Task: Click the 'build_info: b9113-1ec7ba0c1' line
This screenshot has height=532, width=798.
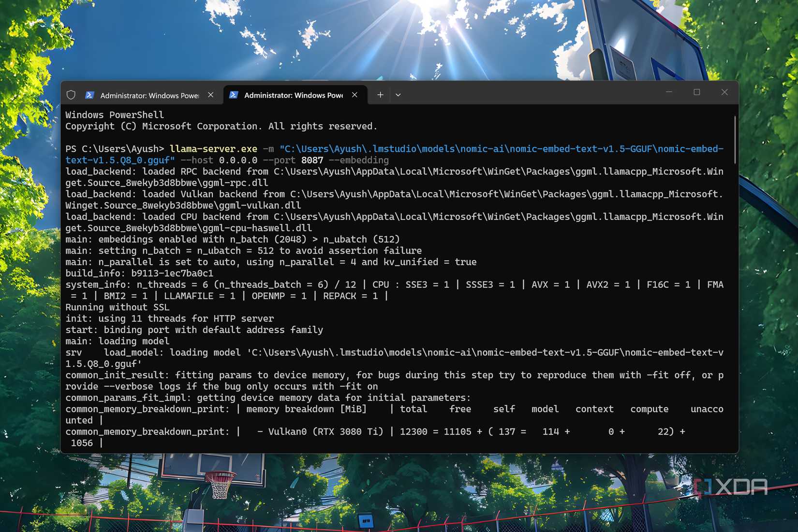Action: point(139,273)
